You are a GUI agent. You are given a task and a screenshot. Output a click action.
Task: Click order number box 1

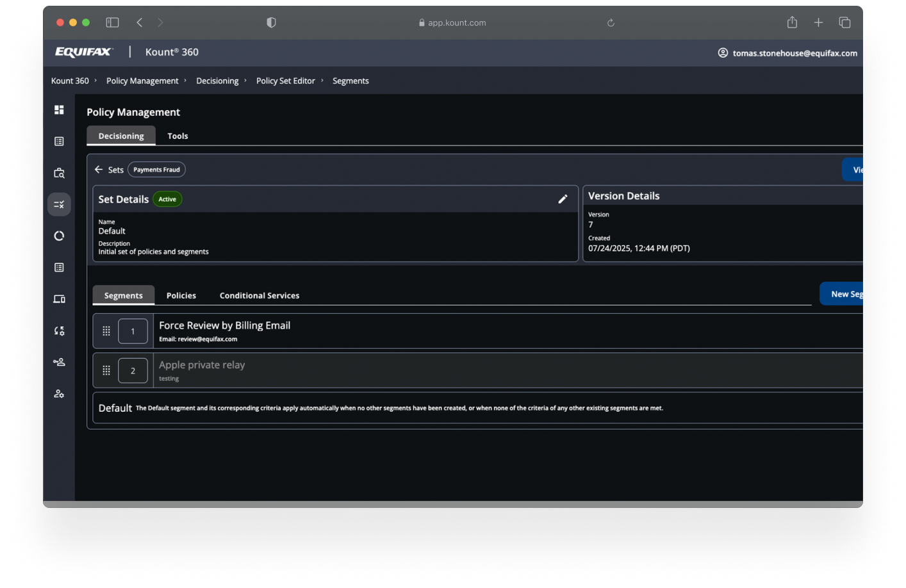(x=133, y=331)
